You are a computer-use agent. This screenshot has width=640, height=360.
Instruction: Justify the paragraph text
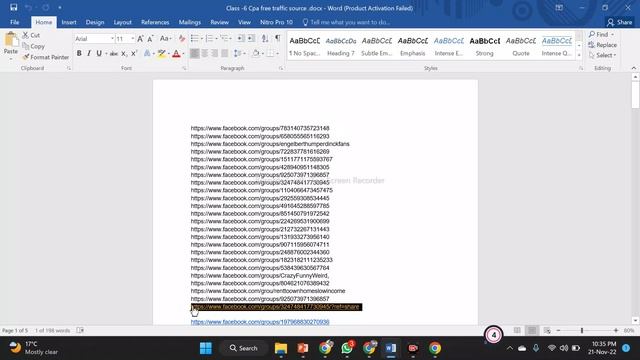(224, 53)
